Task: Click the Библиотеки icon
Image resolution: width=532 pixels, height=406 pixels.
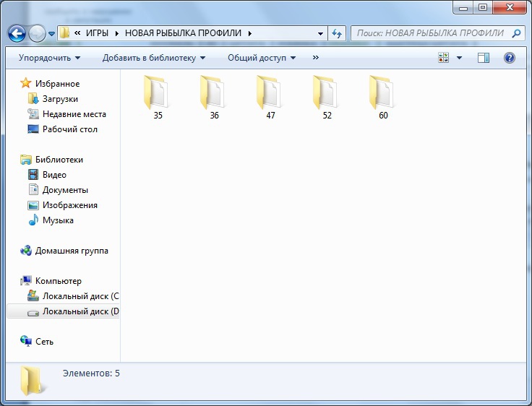Action: point(26,160)
